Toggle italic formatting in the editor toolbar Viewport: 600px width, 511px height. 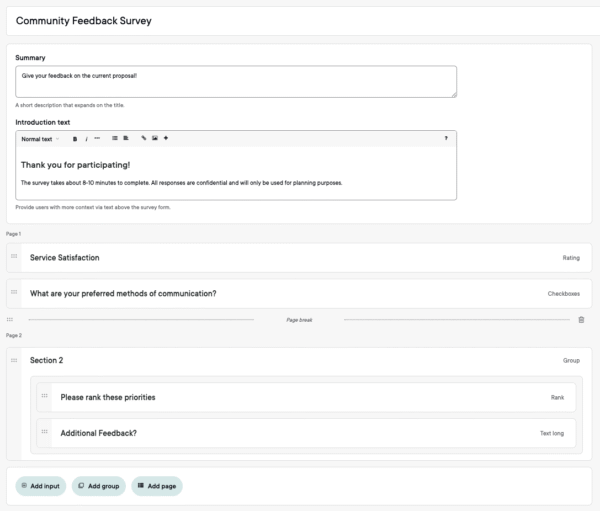click(86, 139)
